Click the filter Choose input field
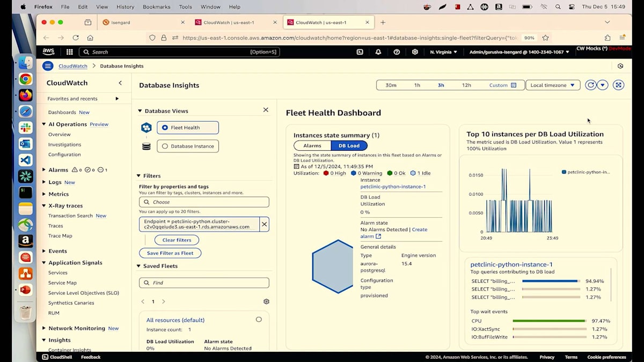The image size is (644, 362). pos(204,202)
